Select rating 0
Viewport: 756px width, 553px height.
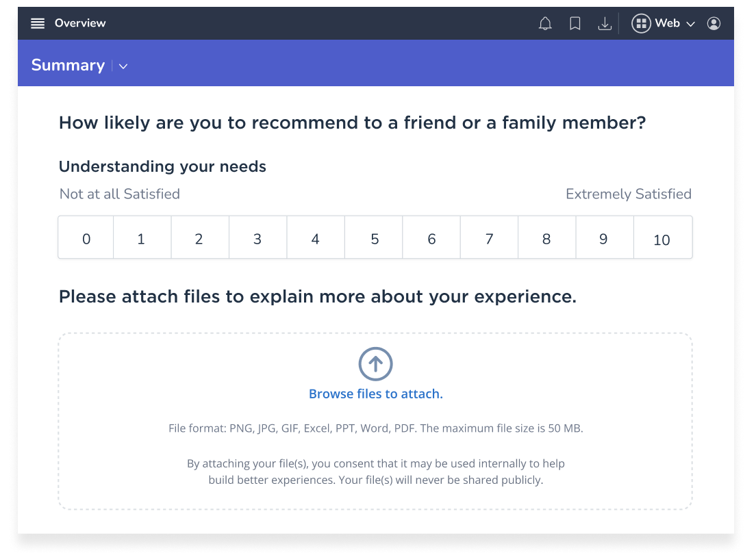pos(86,237)
